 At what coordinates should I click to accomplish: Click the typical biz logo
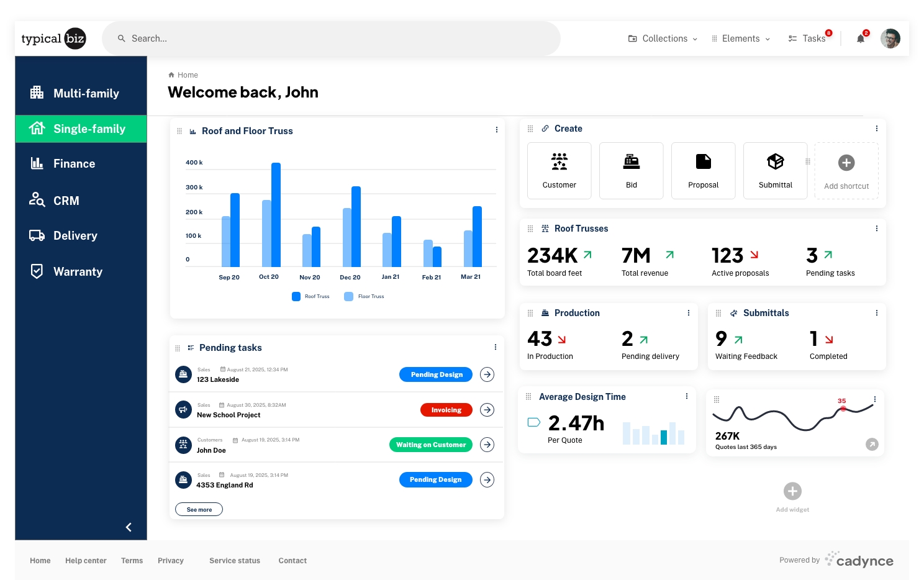coord(53,39)
